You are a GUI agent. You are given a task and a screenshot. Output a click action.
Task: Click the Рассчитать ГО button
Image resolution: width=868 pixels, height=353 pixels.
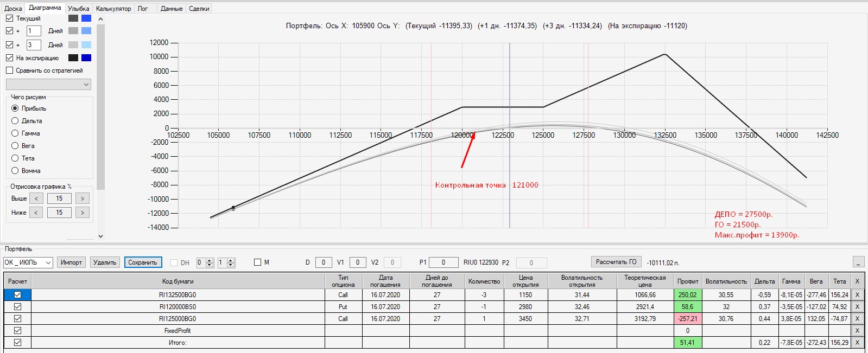click(616, 262)
